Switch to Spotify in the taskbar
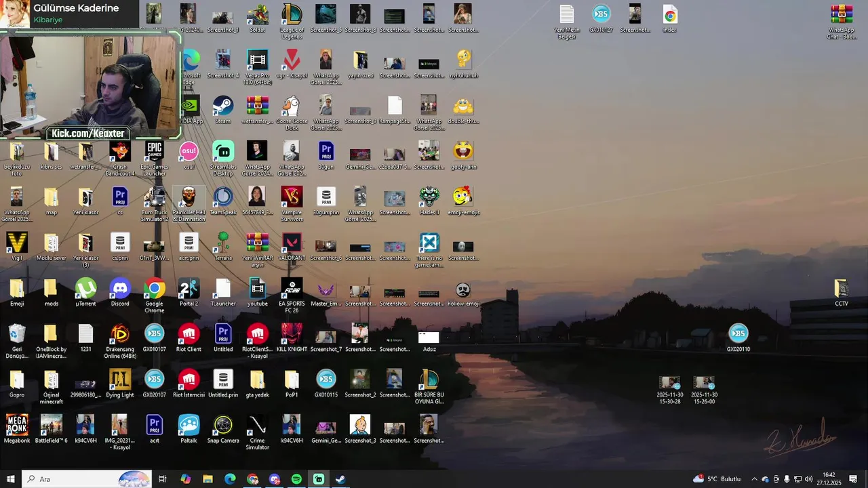The width and height of the screenshot is (868, 488). (x=296, y=479)
